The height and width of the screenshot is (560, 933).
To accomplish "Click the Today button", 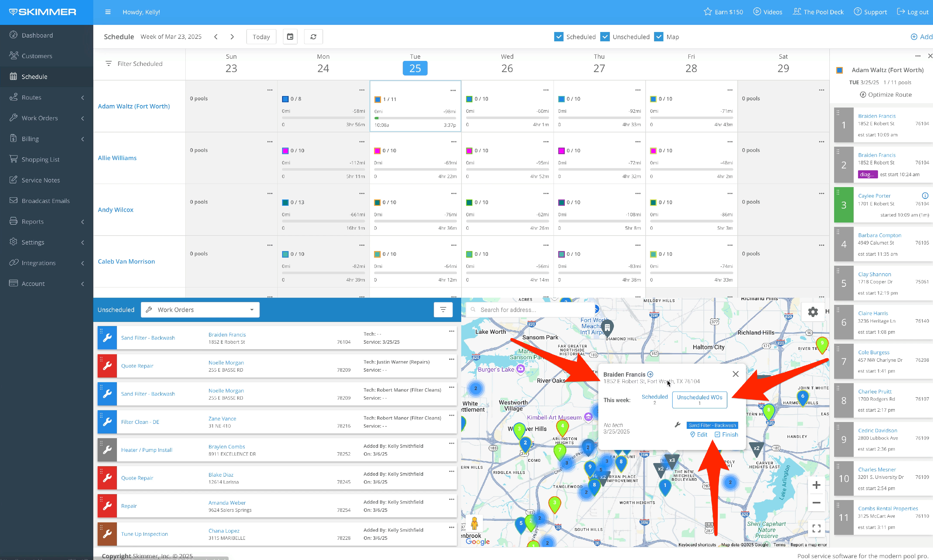I will 261,37.
